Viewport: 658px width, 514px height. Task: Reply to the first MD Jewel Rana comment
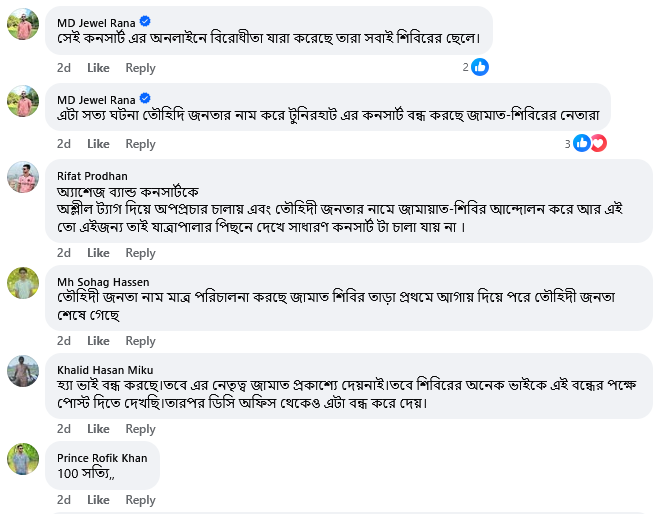140,68
